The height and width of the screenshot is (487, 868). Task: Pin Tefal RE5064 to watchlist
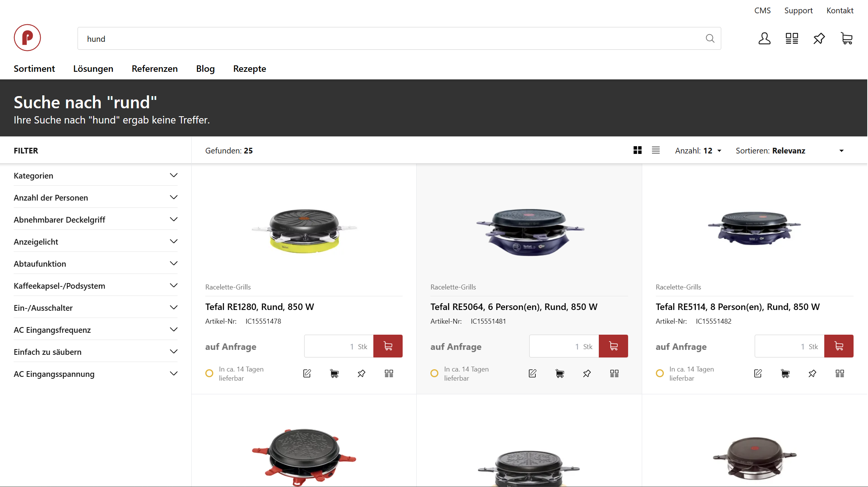coord(587,373)
